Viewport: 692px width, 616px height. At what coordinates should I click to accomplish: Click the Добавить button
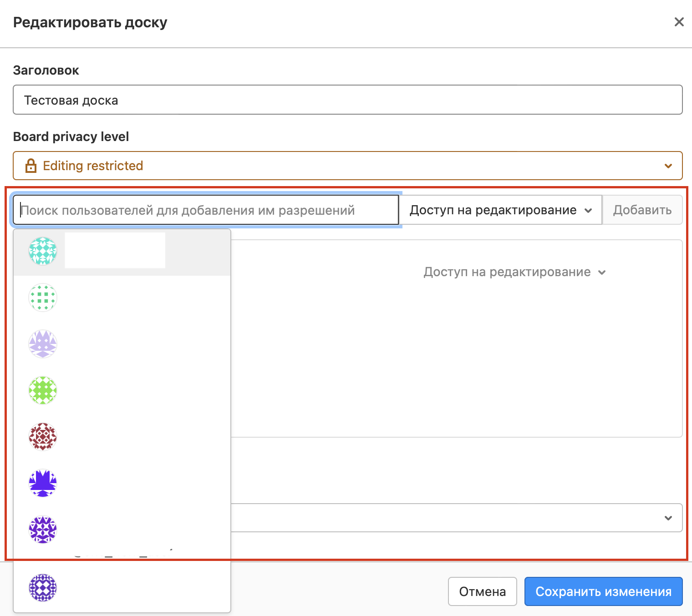point(642,210)
